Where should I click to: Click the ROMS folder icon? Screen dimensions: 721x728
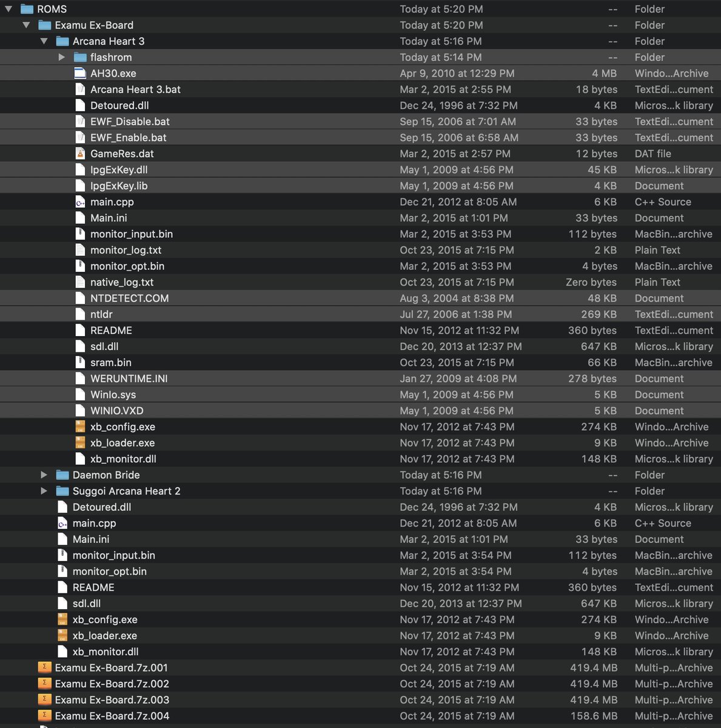[x=27, y=9]
